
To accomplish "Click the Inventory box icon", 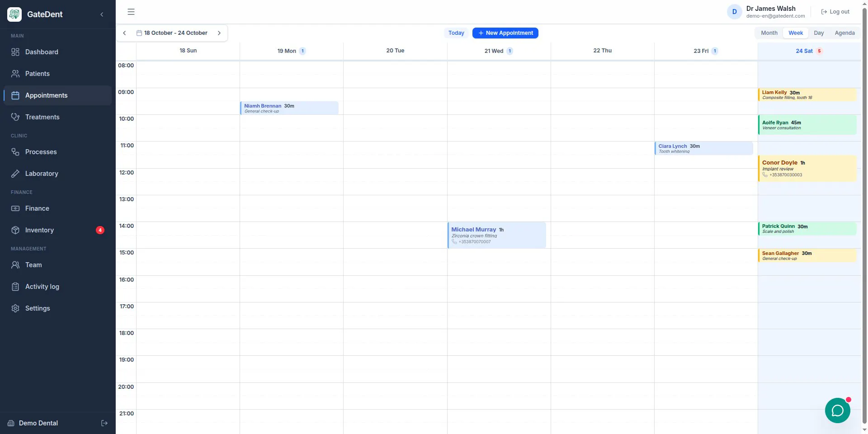I will pos(15,230).
